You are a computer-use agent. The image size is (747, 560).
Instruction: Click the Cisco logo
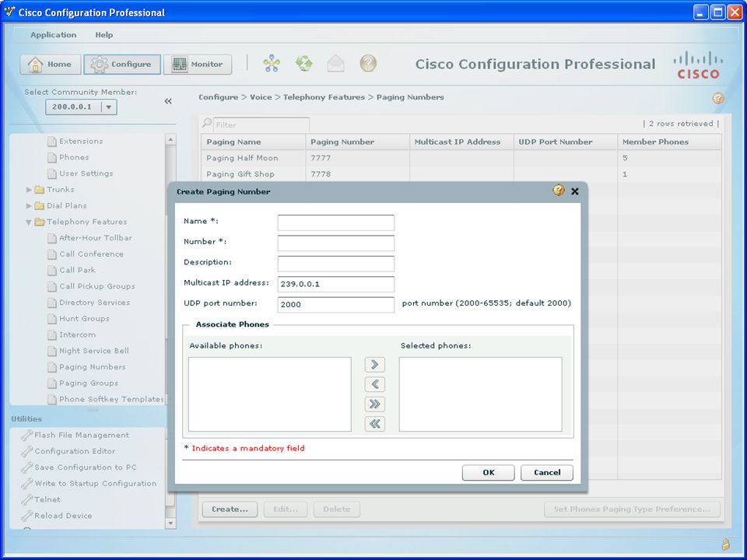pyautogui.click(x=699, y=65)
